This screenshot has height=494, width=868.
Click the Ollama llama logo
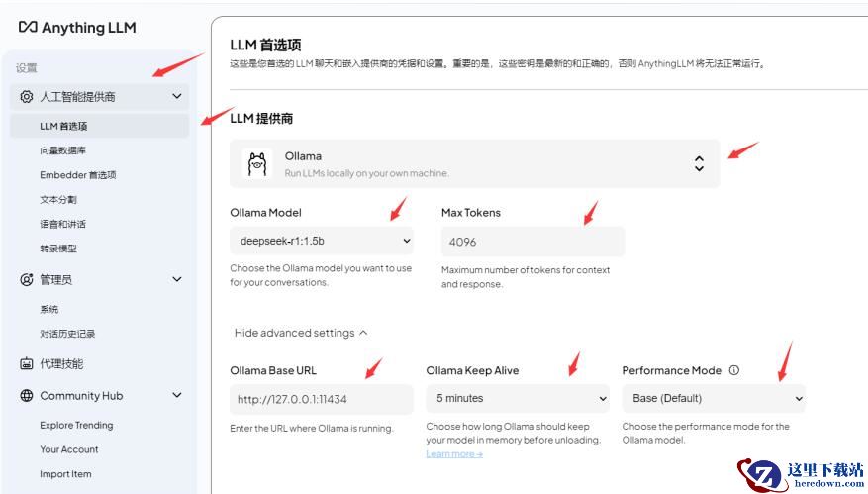click(257, 164)
